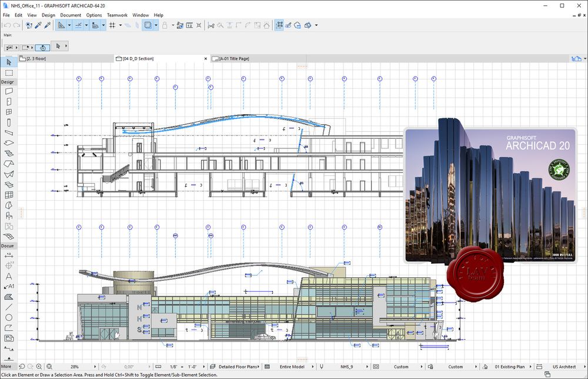Open the Help menu
588x379 pixels.
159,15
